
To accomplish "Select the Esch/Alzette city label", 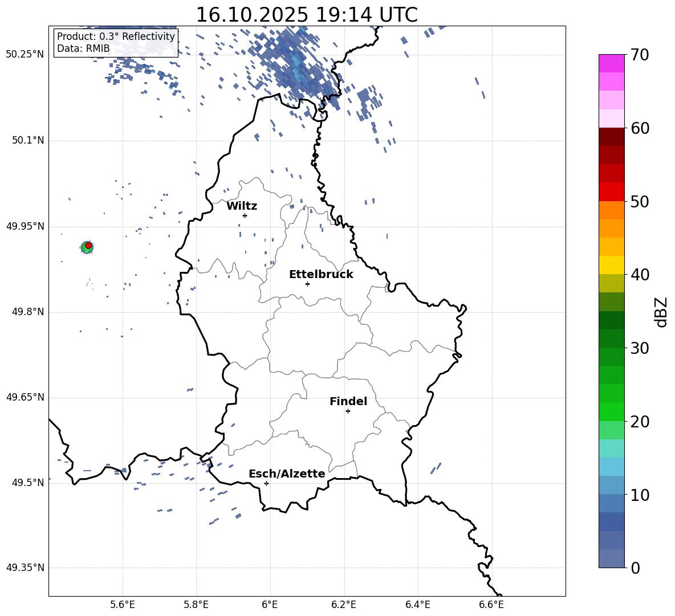I will point(287,474).
